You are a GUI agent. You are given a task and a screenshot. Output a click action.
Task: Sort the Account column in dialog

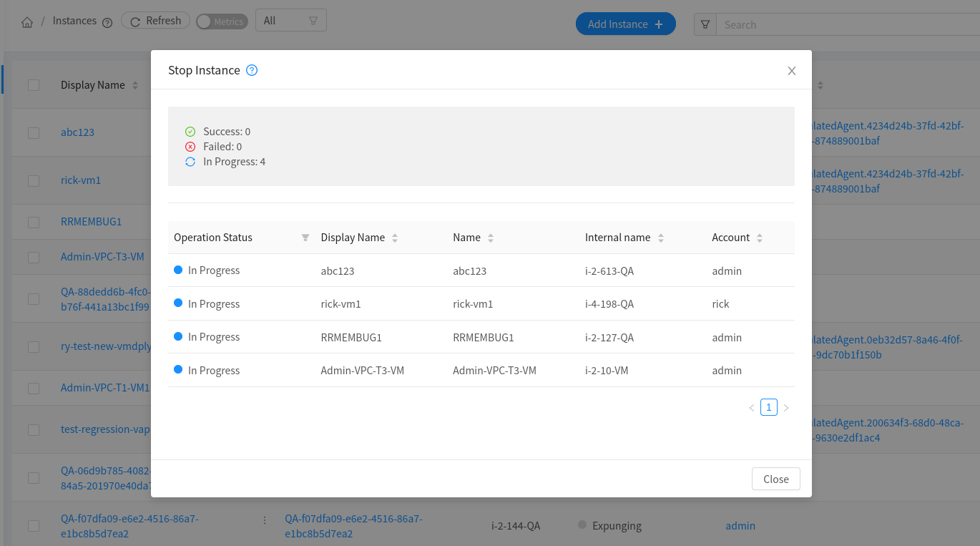click(760, 238)
